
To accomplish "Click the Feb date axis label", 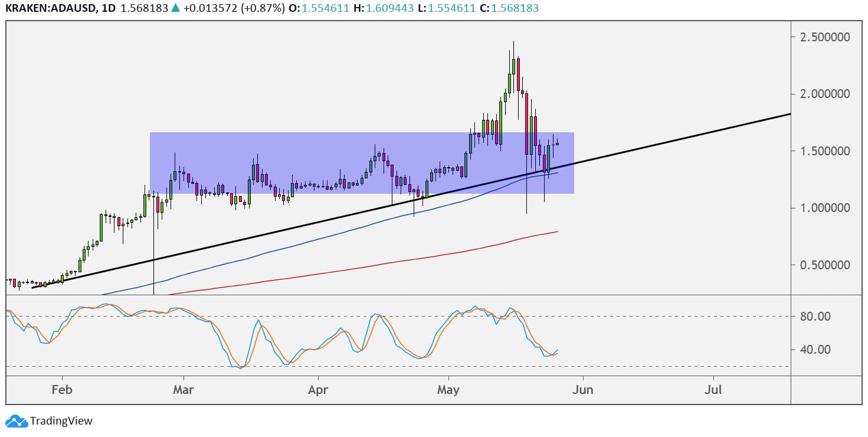I will tap(61, 390).
